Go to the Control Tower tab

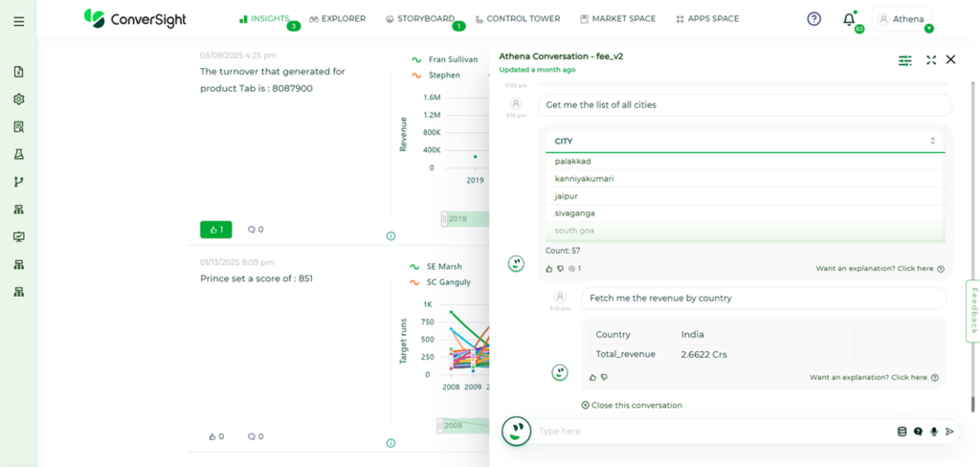(518, 19)
